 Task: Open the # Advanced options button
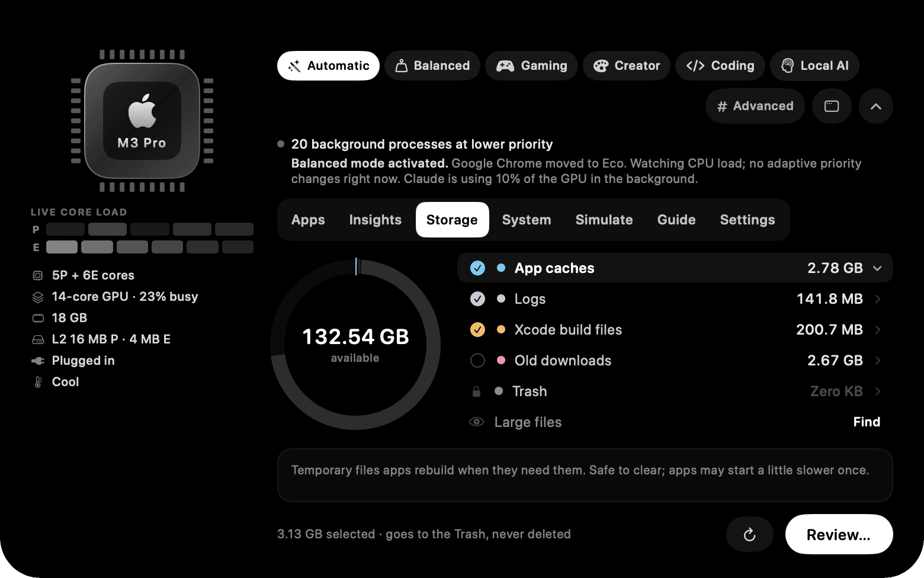(755, 106)
